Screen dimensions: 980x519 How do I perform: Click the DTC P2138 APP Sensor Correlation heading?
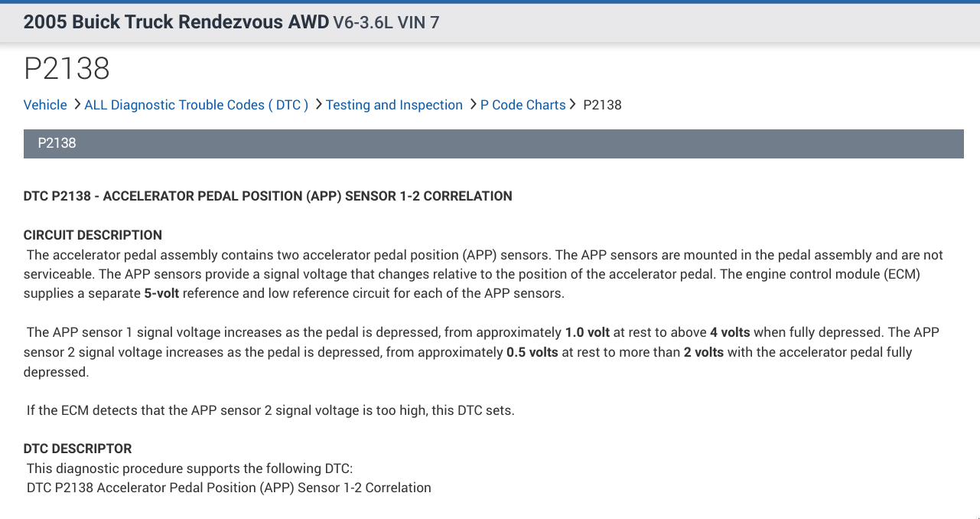(x=268, y=196)
